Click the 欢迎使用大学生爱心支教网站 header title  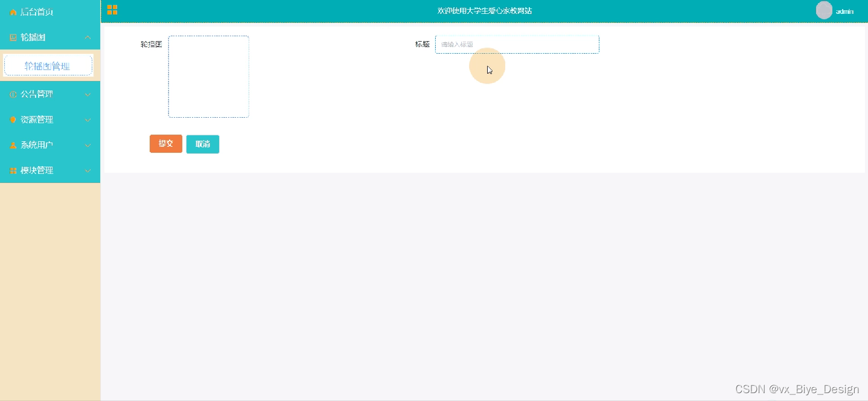pyautogui.click(x=485, y=11)
